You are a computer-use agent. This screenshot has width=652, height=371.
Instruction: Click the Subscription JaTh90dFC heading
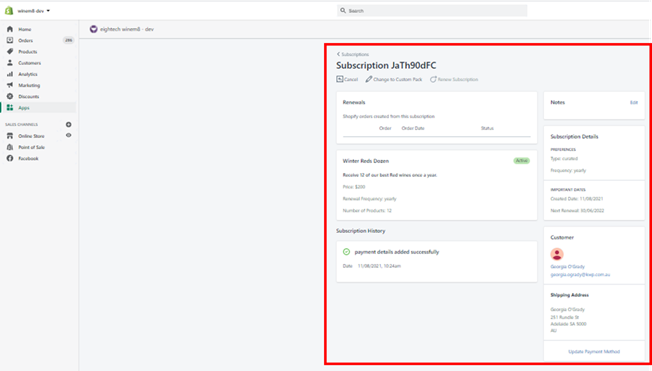[386, 66]
